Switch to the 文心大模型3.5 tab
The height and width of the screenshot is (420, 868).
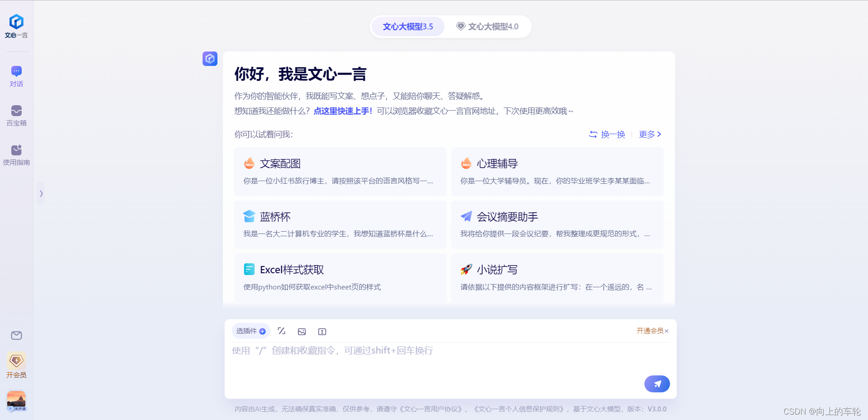point(408,27)
